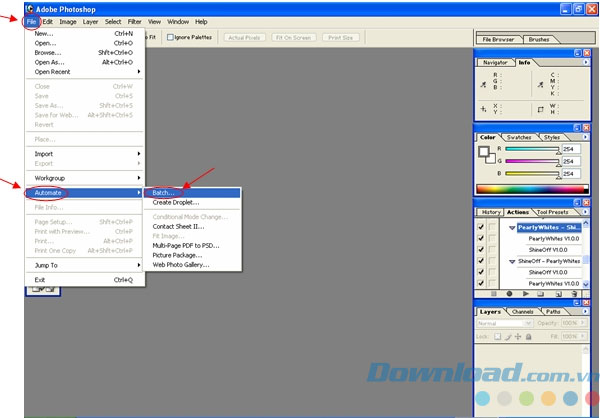Click the Play action triangle icon
Screen dimensions: 600x418
526,294
